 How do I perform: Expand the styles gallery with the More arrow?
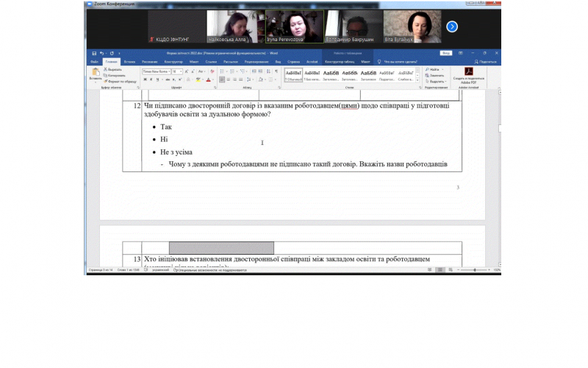(417, 80)
